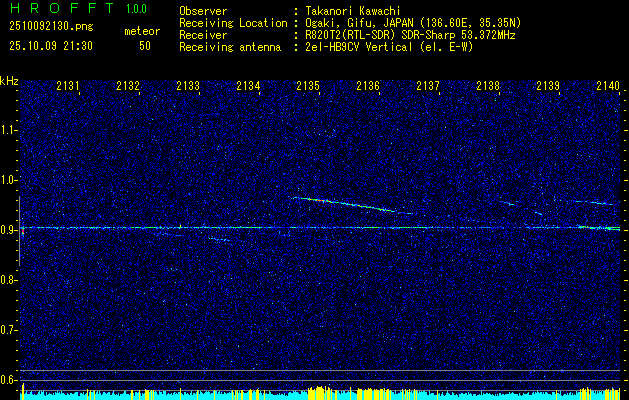Screen dimensions: 629x400
Task: Click the observer name Takanori Kawachi
Action: click(353, 11)
